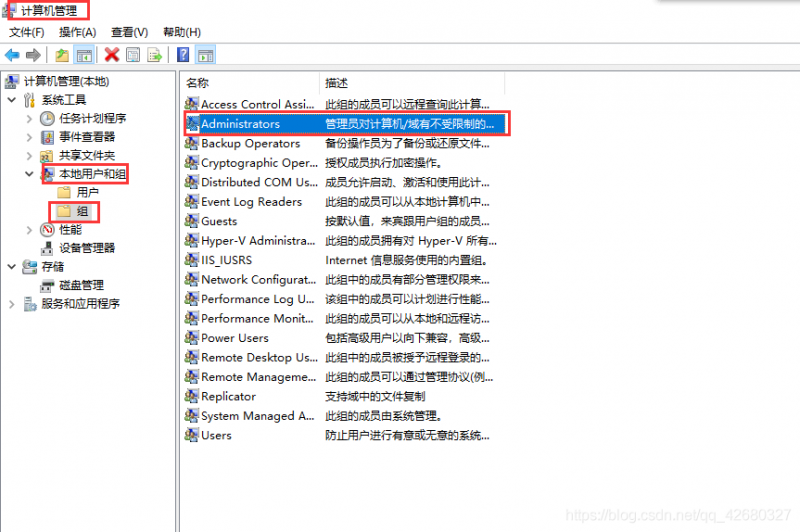The height and width of the screenshot is (532, 800).
Task: Collapse the 本地用户和组 tree node
Action: click(x=30, y=174)
